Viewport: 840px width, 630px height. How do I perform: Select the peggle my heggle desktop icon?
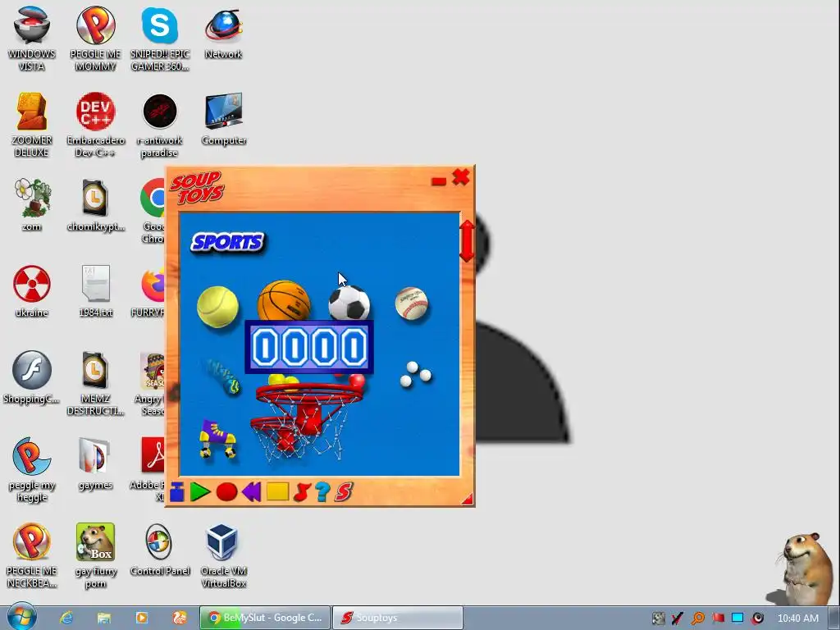(32, 469)
